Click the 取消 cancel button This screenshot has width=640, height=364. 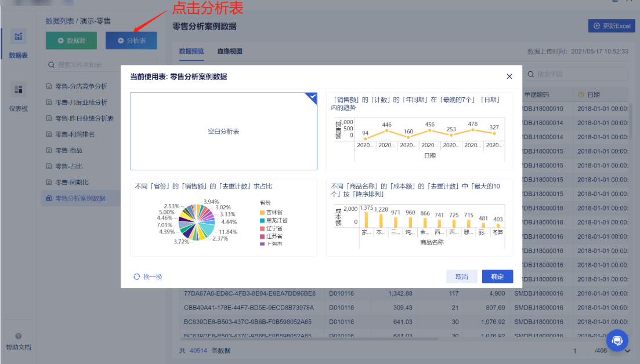(x=462, y=276)
